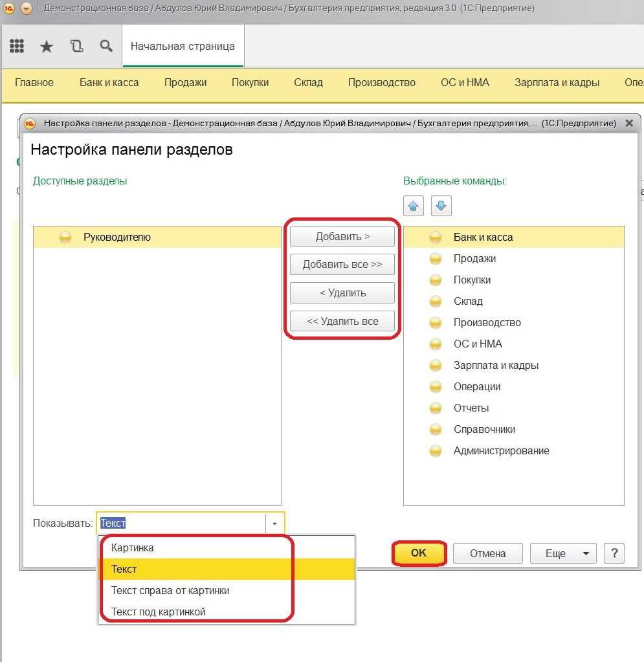Move selected section up with arrow
This screenshot has height=662, width=644.
(414, 206)
